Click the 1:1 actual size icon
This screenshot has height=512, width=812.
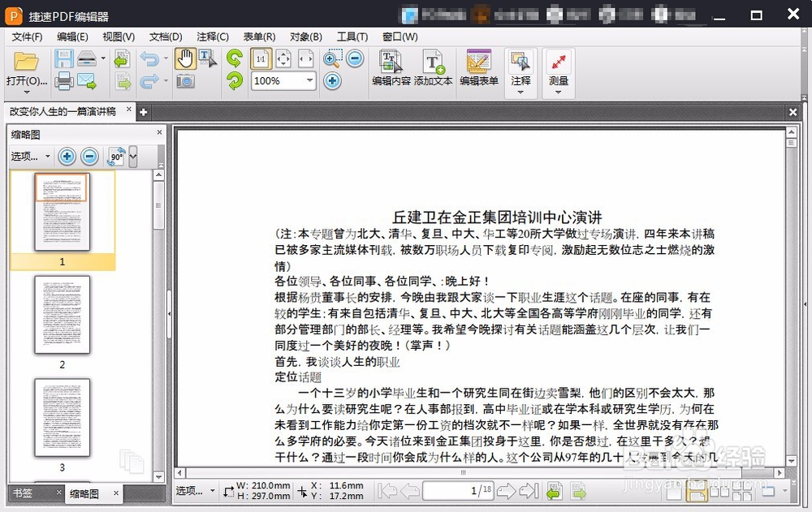point(262,58)
